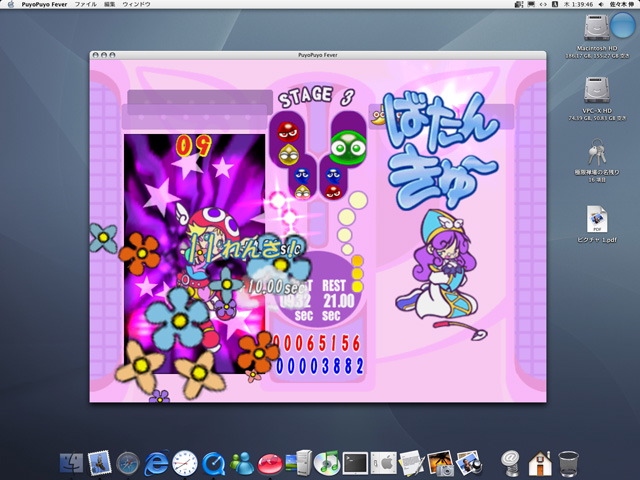Open Terminal from the dock
The image size is (640, 480).
point(355,463)
